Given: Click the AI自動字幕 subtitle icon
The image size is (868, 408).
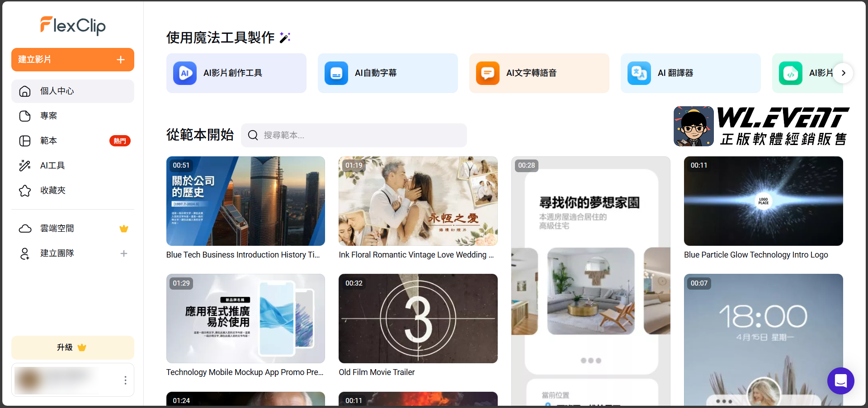Looking at the screenshot, I should 336,73.
